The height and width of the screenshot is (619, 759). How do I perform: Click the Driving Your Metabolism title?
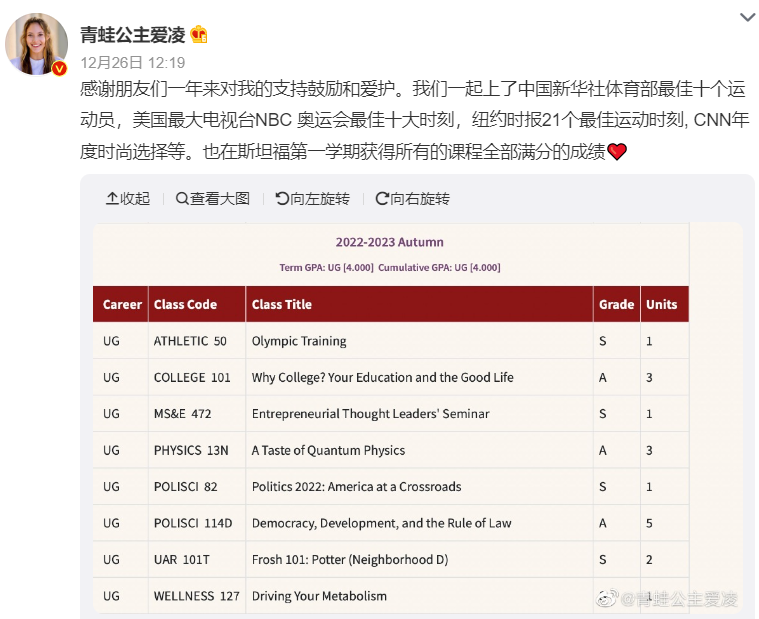point(319,596)
